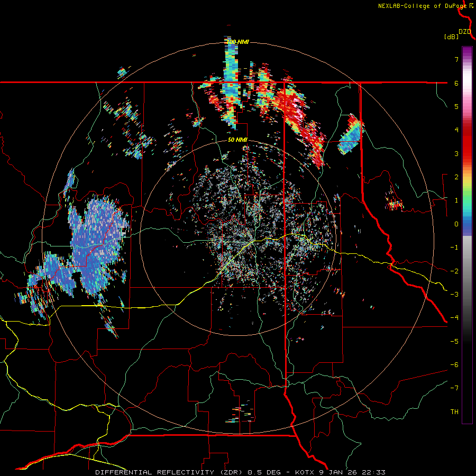This screenshot has width=476, height=476.
Task: Click the 4 value on the color scale
Action: tap(456, 130)
